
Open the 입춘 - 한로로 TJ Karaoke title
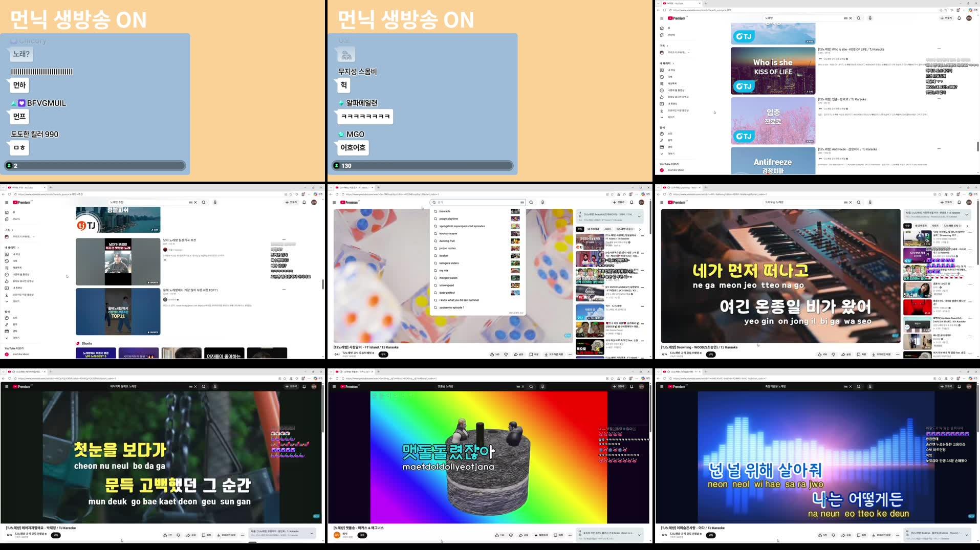842,99
